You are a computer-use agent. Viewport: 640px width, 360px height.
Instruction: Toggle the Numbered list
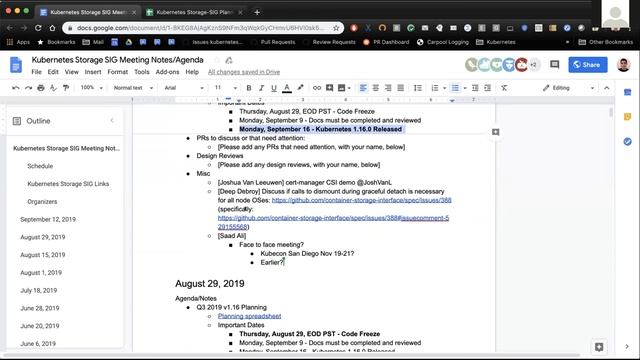click(435, 88)
